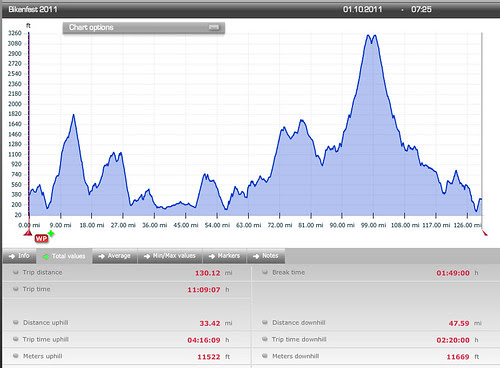Image resolution: width=500 pixels, height=368 pixels.
Task: Toggle the Meters uphill bullet
Action: point(15,356)
